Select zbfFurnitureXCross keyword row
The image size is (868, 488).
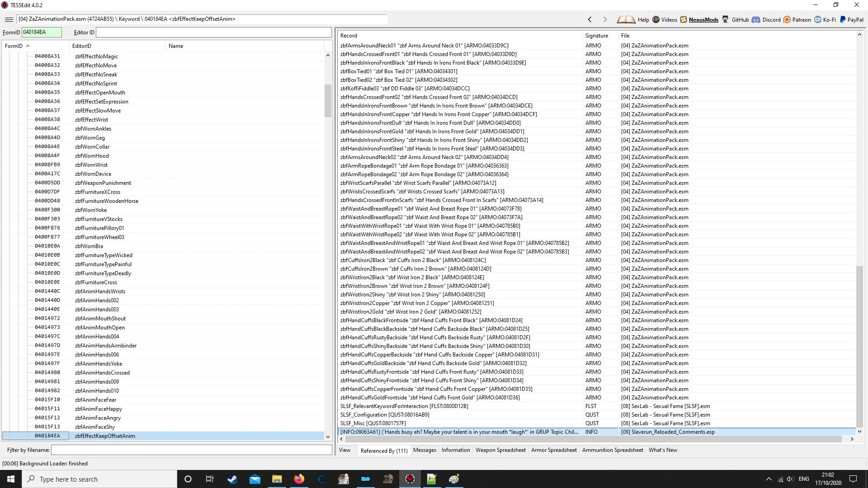pos(163,192)
